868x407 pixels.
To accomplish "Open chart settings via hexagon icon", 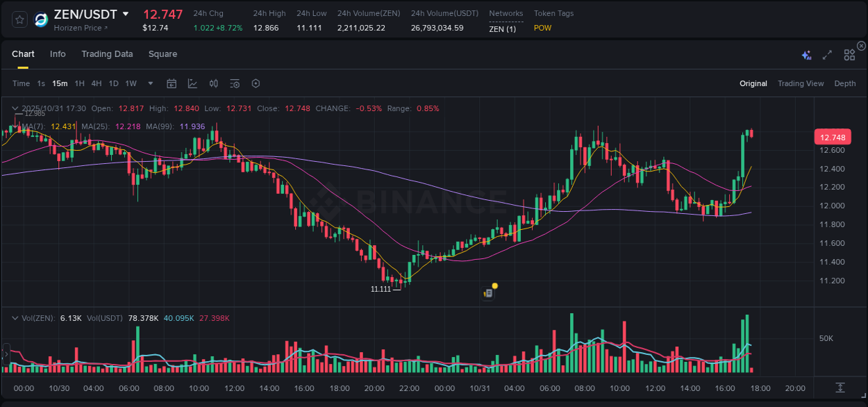I will [256, 83].
